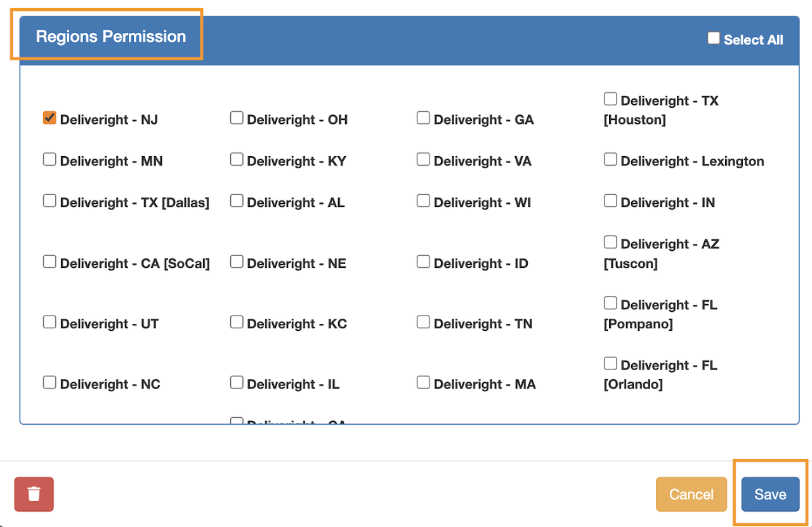Click the Regions Permission header title
The height and width of the screenshot is (527, 812).
coord(111,36)
